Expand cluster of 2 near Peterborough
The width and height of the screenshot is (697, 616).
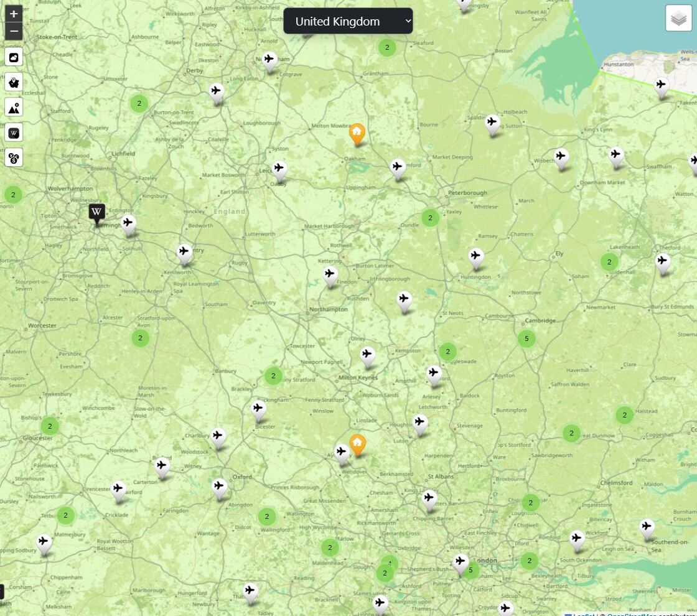[430, 218]
